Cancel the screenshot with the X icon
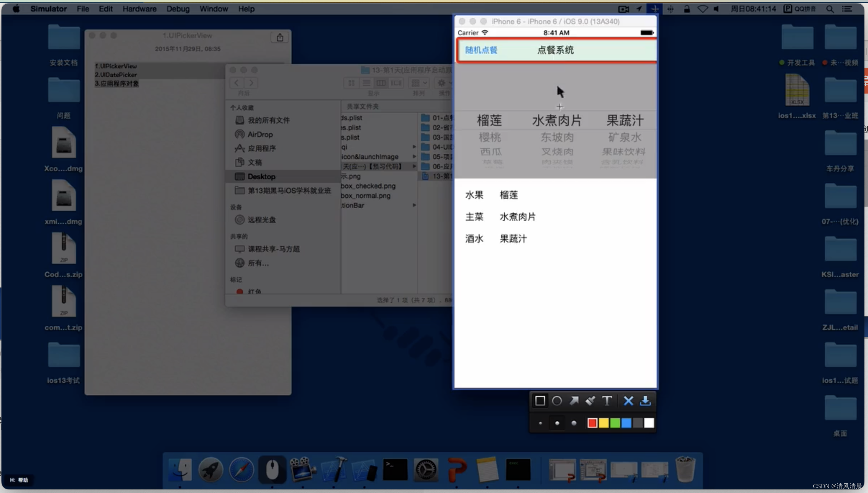This screenshot has width=868, height=493. pos(628,401)
